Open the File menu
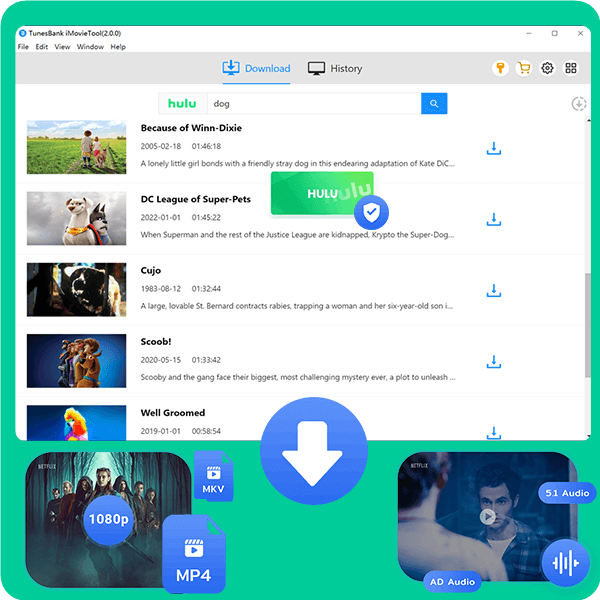 23,47
